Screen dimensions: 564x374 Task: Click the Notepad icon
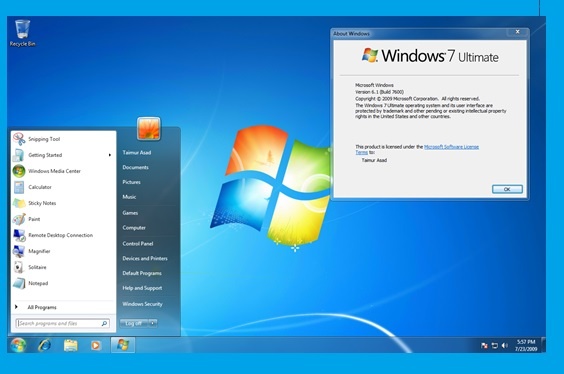click(x=19, y=283)
